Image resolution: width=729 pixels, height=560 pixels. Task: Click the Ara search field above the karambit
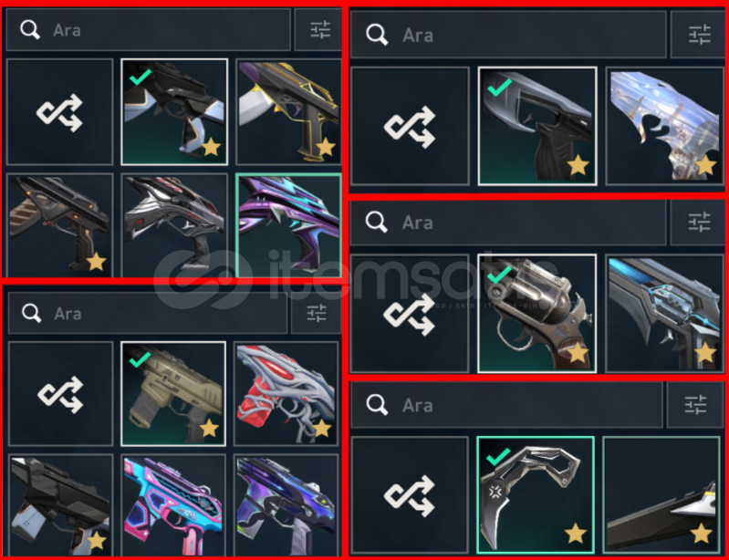click(506, 405)
